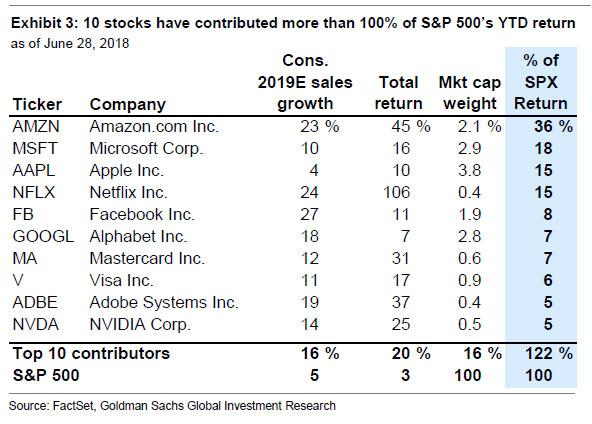Viewport: 592px width, 424px height.
Task: Click the AMZN ticker cell
Action: pos(36,126)
